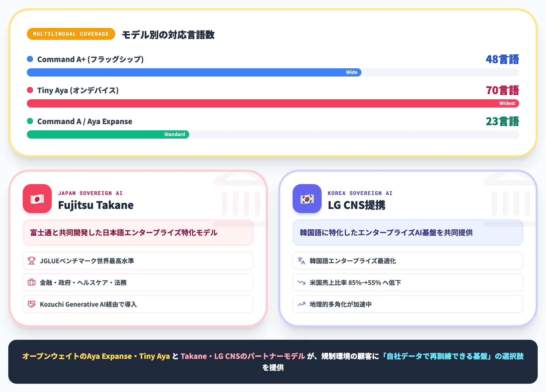Click the KOREA SOVEREIGN AI label

click(x=360, y=193)
